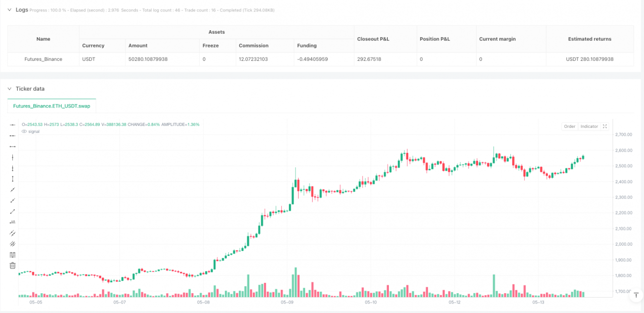Click the fullscreen icon on the chart
644x313 pixels.
[605, 126]
